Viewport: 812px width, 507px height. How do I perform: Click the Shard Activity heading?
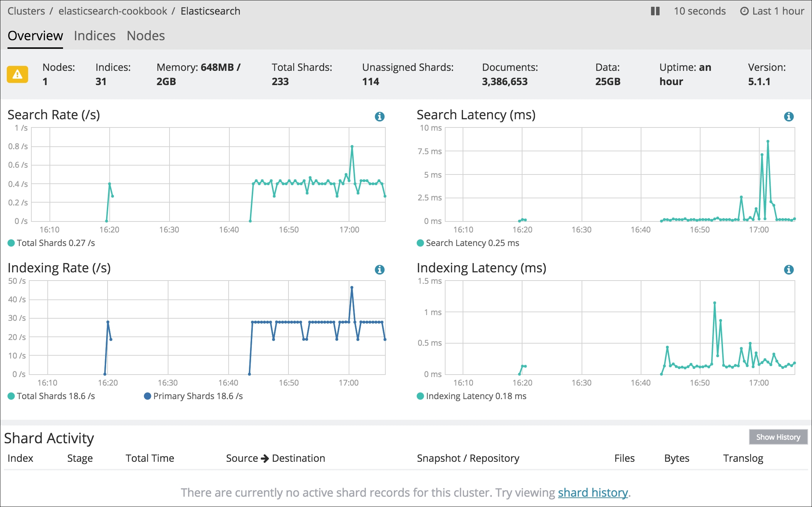tap(49, 438)
